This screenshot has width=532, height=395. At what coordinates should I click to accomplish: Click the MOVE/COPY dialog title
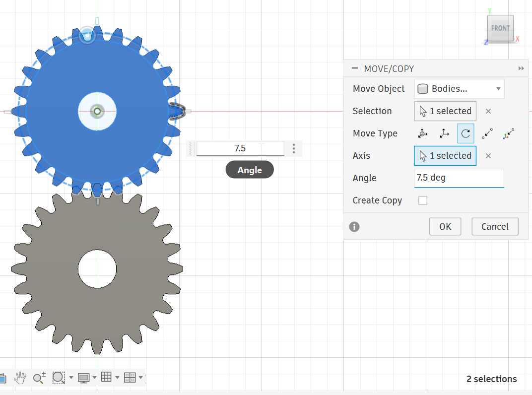[389, 69]
